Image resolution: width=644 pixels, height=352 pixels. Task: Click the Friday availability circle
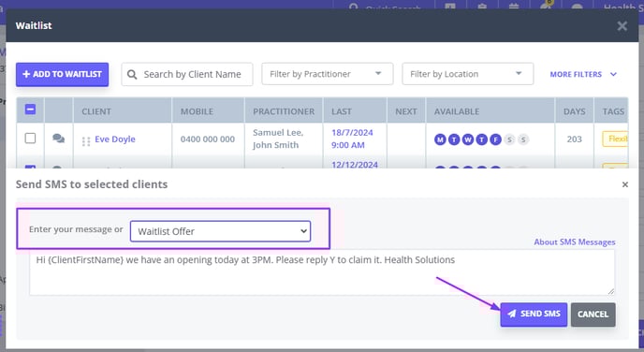[x=495, y=139]
